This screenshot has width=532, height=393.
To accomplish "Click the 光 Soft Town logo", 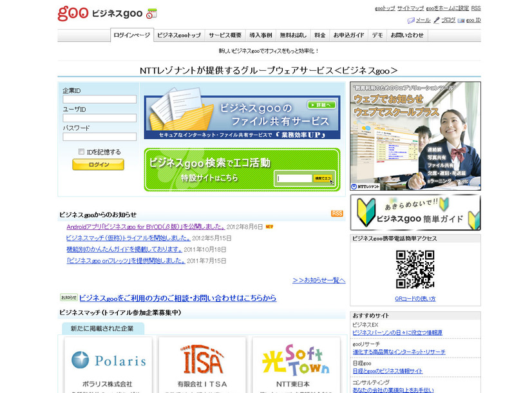I will 296,359.
